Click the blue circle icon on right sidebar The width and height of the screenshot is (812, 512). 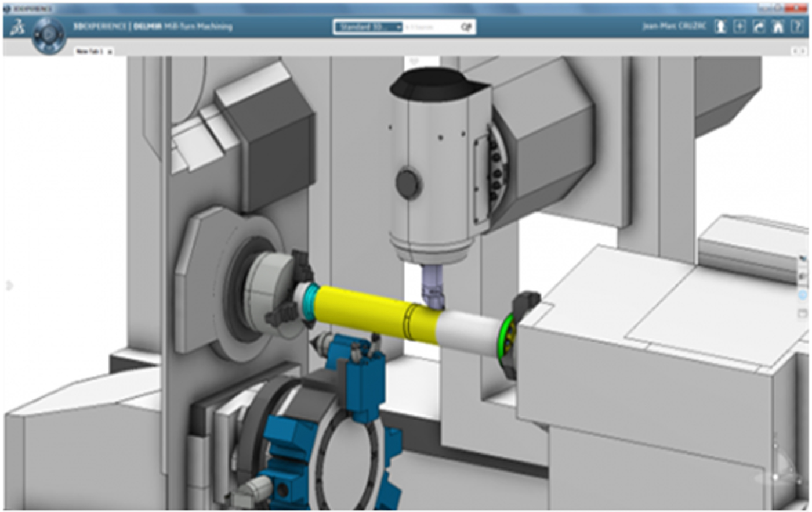pyautogui.click(x=803, y=295)
